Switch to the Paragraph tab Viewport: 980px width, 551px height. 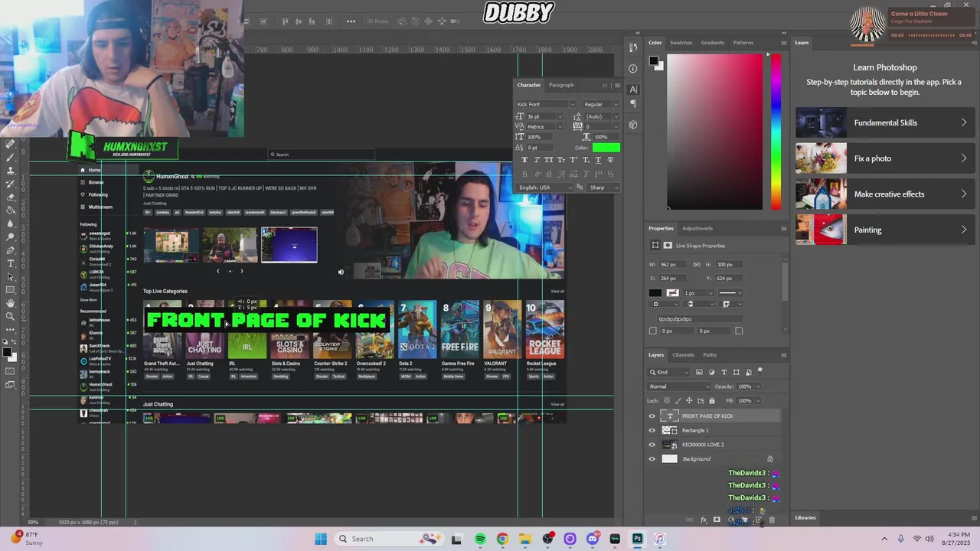[561, 85]
